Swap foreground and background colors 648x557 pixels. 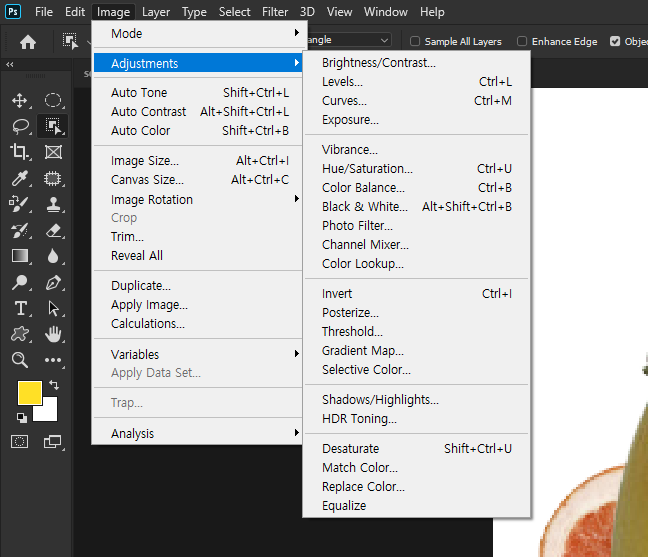point(54,385)
